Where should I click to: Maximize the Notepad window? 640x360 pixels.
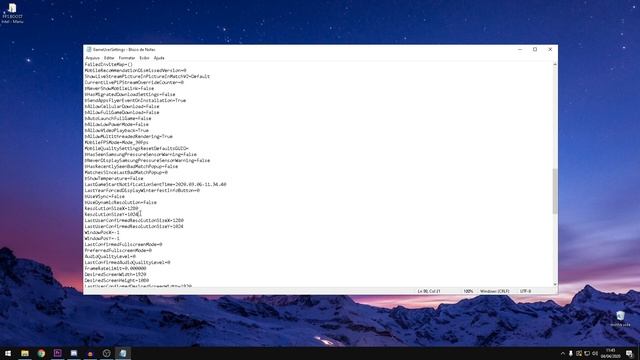(x=535, y=49)
